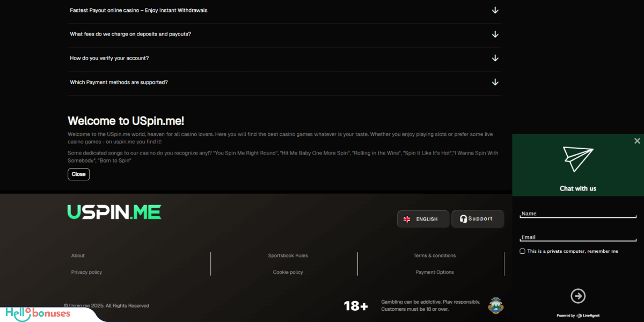Image resolution: width=644 pixels, height=322 pixels.
Task: Click the Uspin.me 2025 copyright text
Action: [106, 306]
